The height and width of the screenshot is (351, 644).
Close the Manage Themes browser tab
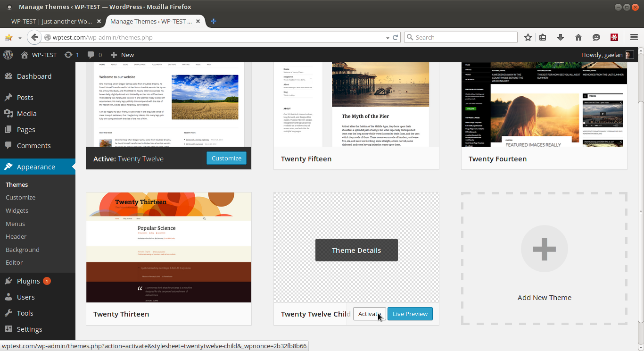[x=198, y=21]
